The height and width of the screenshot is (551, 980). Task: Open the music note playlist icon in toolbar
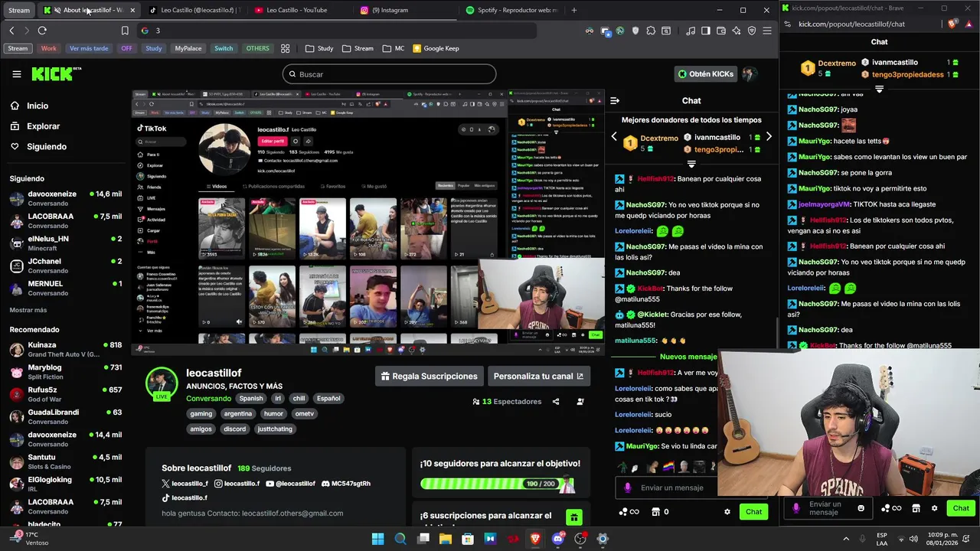tap(691, 31)
